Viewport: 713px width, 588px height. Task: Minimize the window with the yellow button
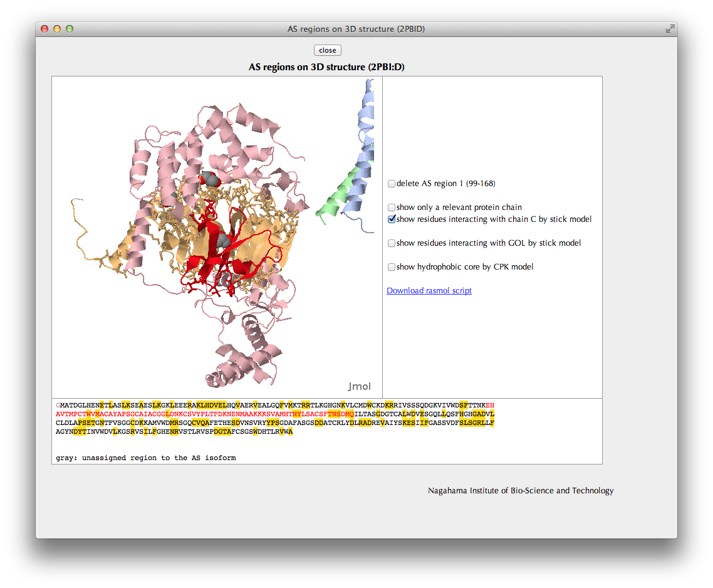click(57, 29)
